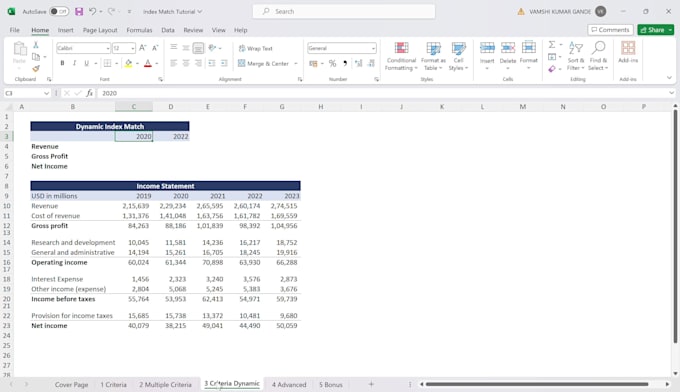The height and width of the screenshot is (392, 680).
Task: Click the account name VAMSHI KUMAR GANDE
Action: (x=560, y=12)
